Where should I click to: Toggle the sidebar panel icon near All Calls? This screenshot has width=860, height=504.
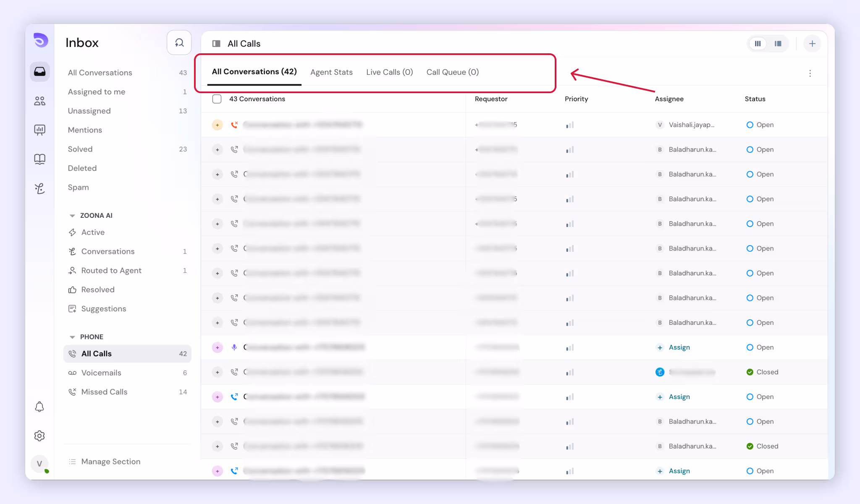point(216,44)
